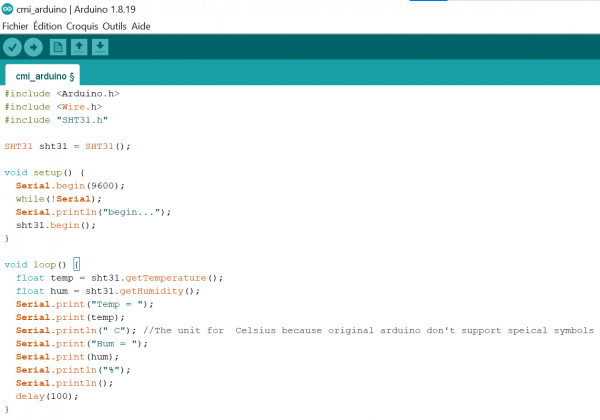Save the sketch with the down-arrow icon
This screenshot has height=420, width=600.
point(99,47)
